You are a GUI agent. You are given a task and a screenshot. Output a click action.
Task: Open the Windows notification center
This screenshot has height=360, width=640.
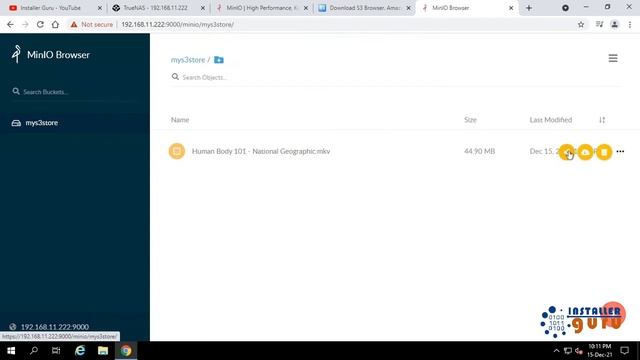point(624,351)
